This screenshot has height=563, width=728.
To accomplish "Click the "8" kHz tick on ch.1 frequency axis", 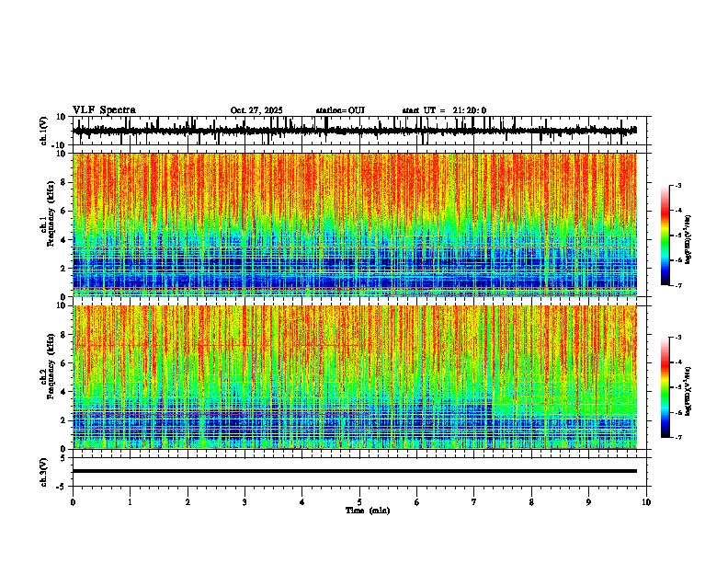I will tap(64, 182).
